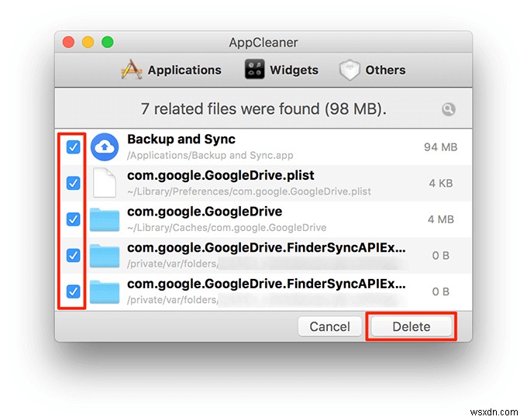The height and width of the screenshot is (420, 527).
Task: Uncheck the Backup and Sync checkbox
Action: [x=73, y=146]
